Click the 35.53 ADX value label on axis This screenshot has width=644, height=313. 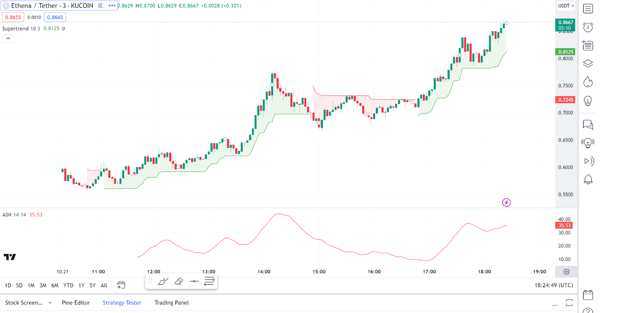pos(564,225)
